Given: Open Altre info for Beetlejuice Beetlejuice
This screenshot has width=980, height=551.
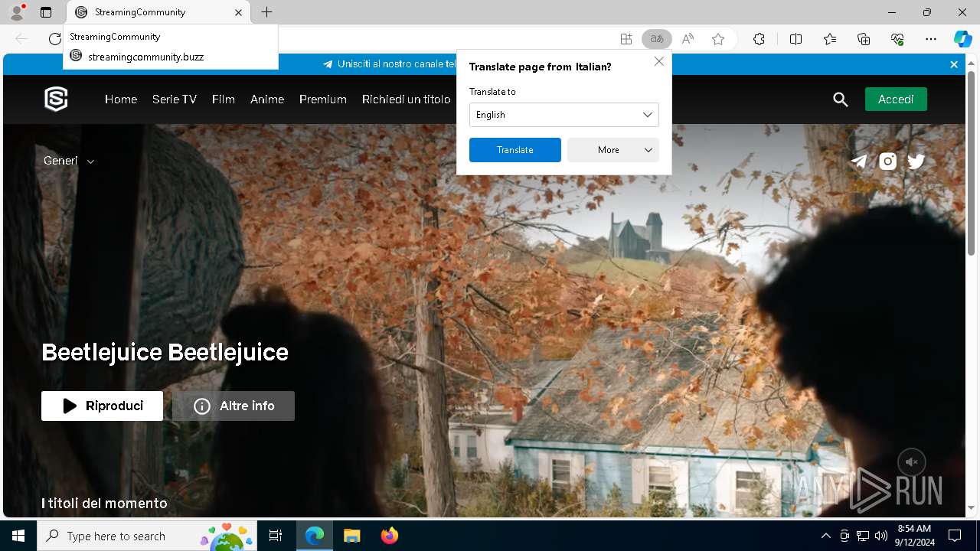Looking at the screenshot, I should [234, 406].
